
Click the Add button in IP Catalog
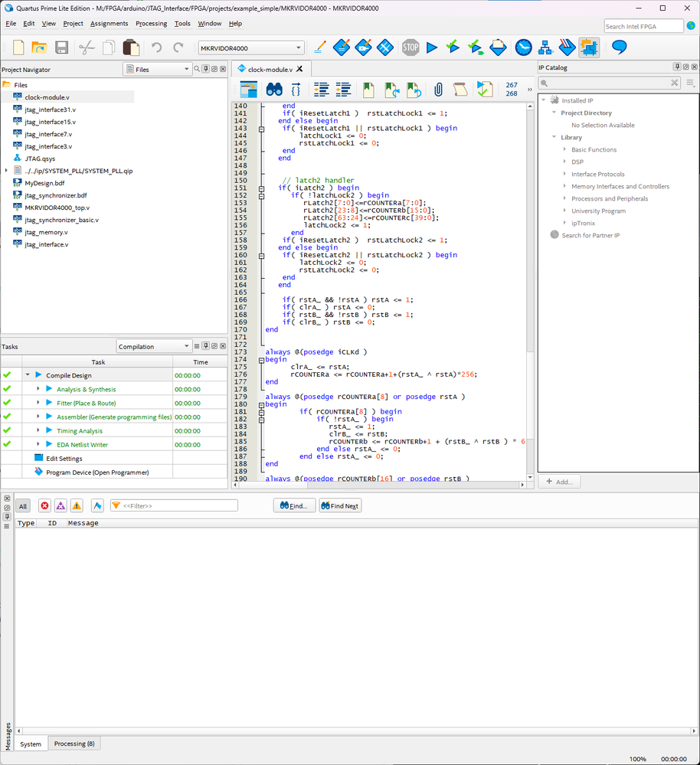click(x=560, y=482)
